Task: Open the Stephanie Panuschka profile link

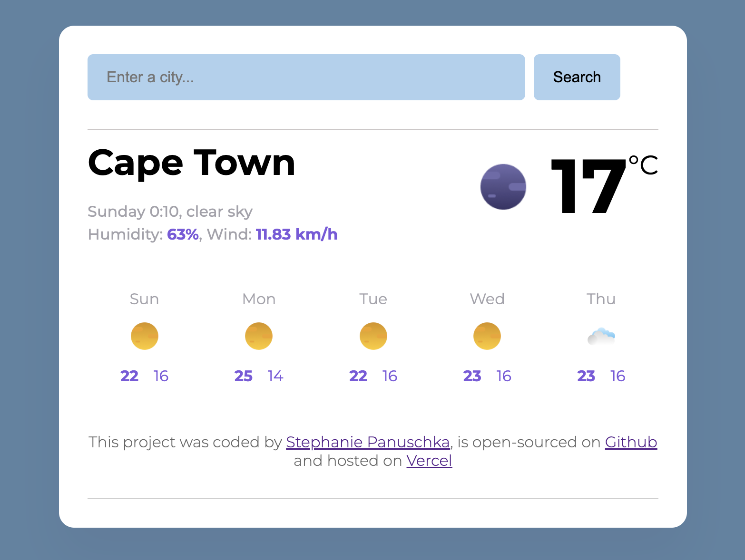Action: [368, 442]
